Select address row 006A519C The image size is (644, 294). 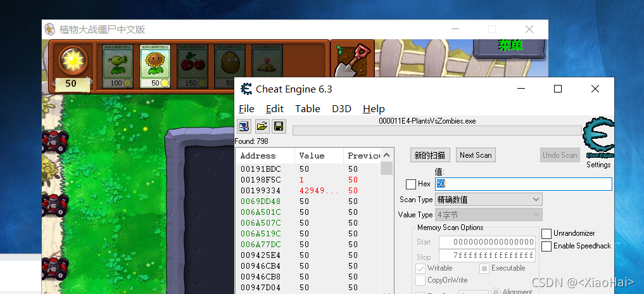[x=308, y=234]
